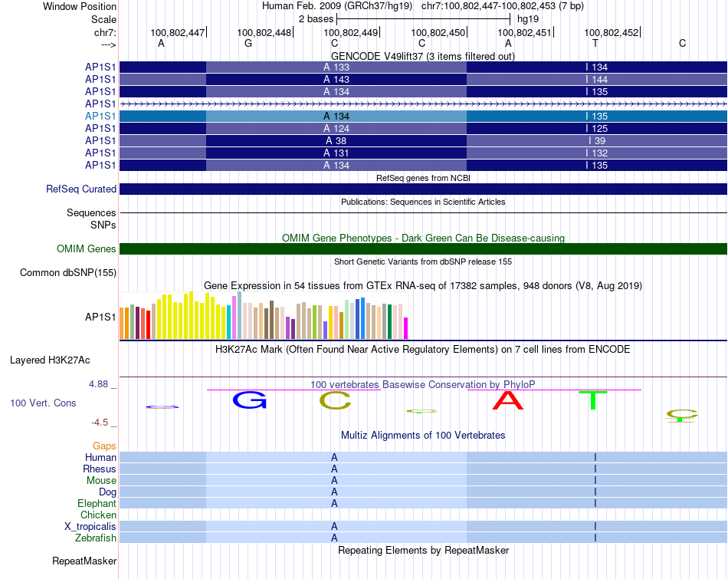Click the Multiz Alignments of 100 Vertebrates title
The image size is (728, 579).
[423, 436]
